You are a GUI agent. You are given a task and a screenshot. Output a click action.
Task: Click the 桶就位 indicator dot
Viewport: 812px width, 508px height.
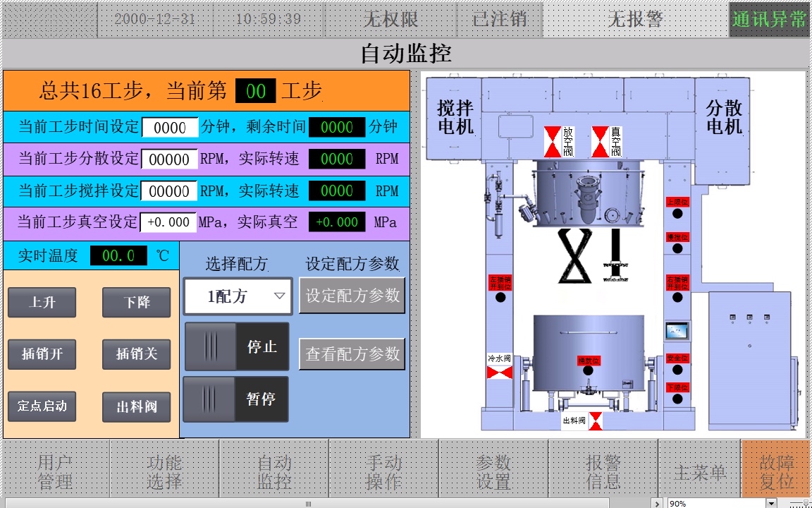588,371
